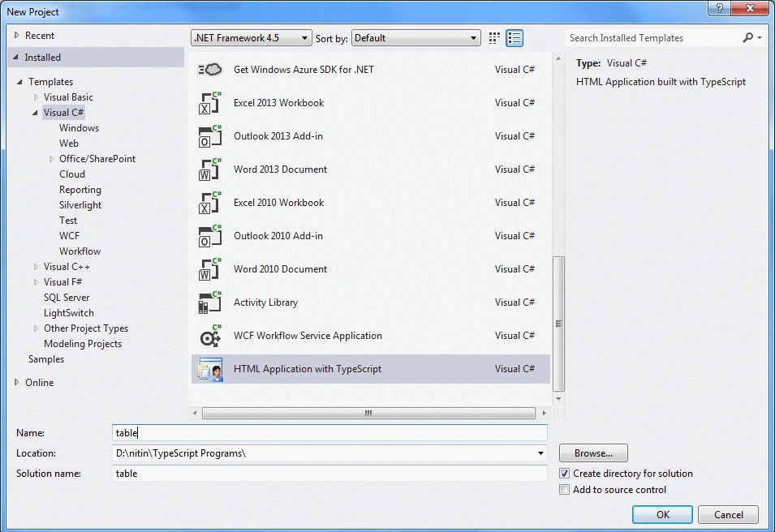Click the vertical scrollbar thumb in template list
The image size is (775, 532).
coord(558,324)
